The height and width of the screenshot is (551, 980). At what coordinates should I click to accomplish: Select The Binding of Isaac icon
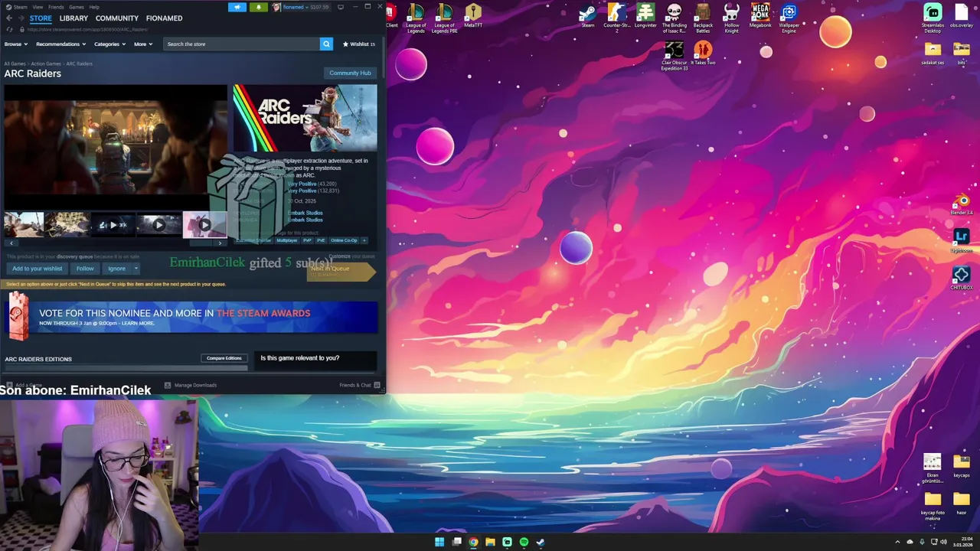(675, 17)
